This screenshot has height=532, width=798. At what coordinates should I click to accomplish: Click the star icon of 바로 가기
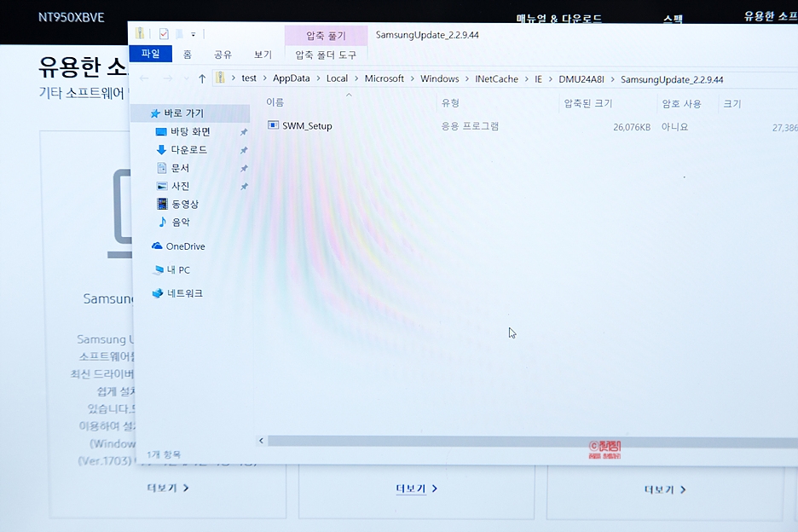click(155, 113)
